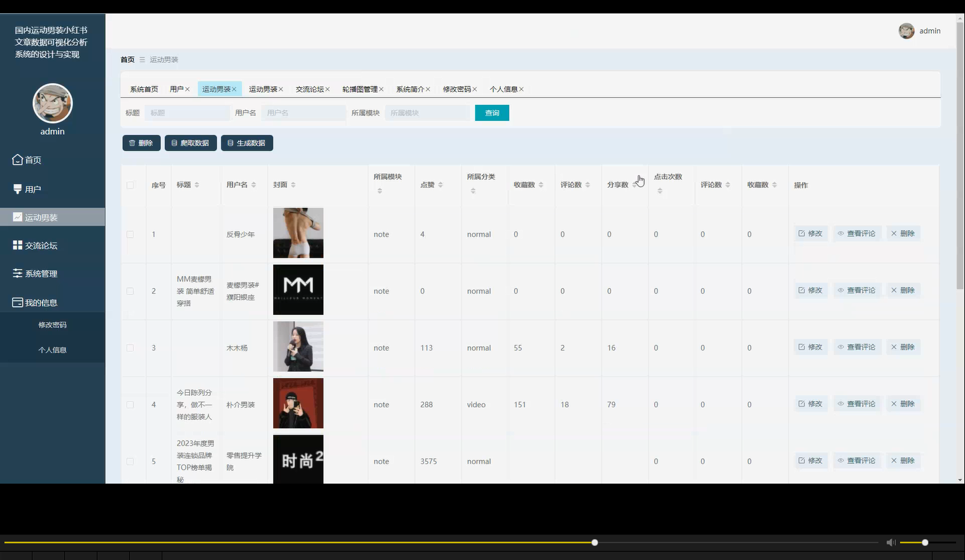
Task: Check the checkbox for row 1
Action: coord(130,234)
